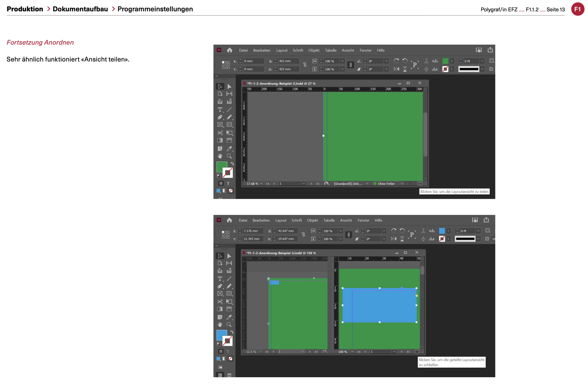Click the Hand tool in upper screenshot
This screenshot has height=385, width=588.
tap(220, 156)
